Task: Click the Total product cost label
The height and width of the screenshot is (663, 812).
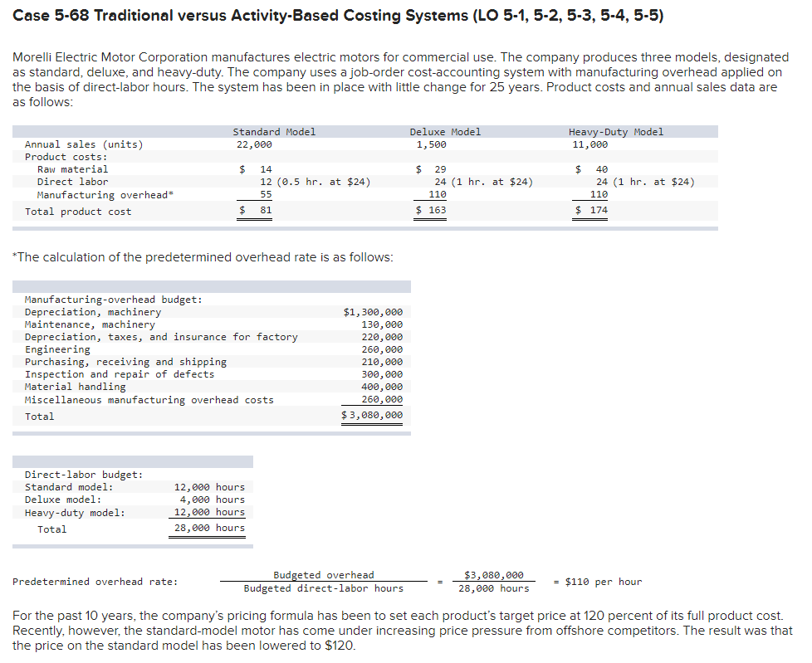Action: coord(78,212)
